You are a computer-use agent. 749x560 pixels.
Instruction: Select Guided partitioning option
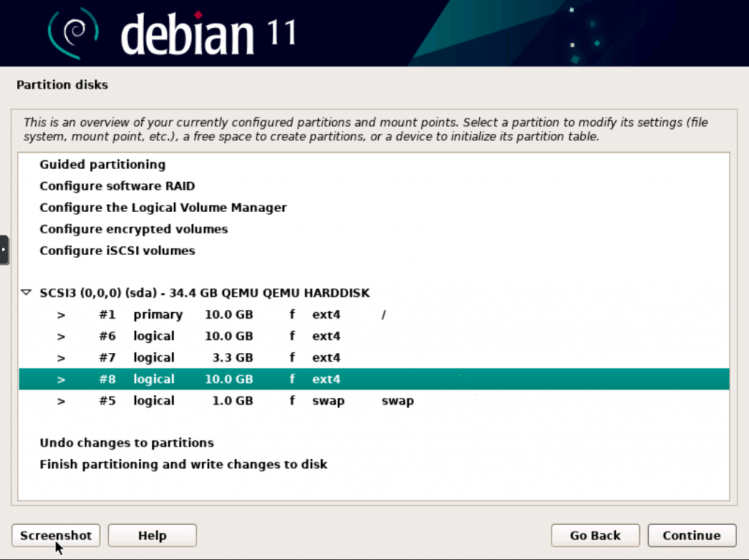pyautogui.click(x=102, y=165)
